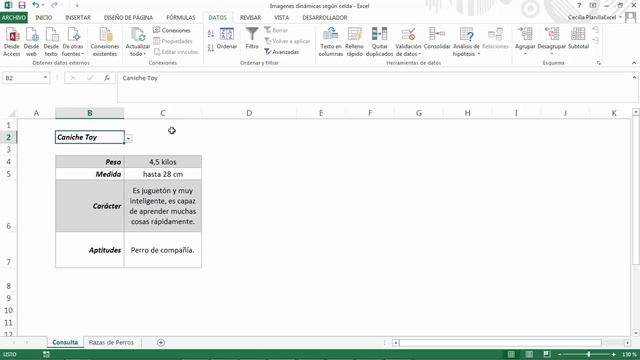640x360 pixels.
Task: Open Cecilia PlanillaExcel account menu
Action: 594,17
